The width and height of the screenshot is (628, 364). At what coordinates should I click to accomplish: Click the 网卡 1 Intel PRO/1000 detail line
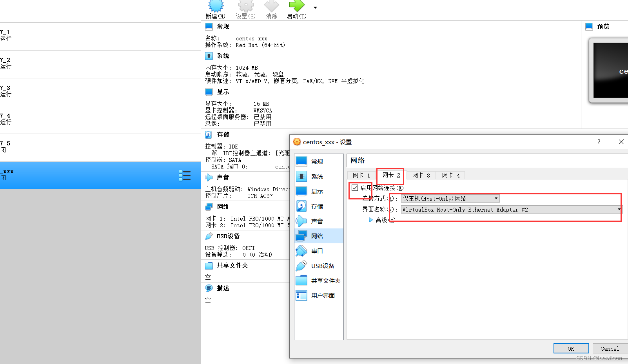pos(247,219)
